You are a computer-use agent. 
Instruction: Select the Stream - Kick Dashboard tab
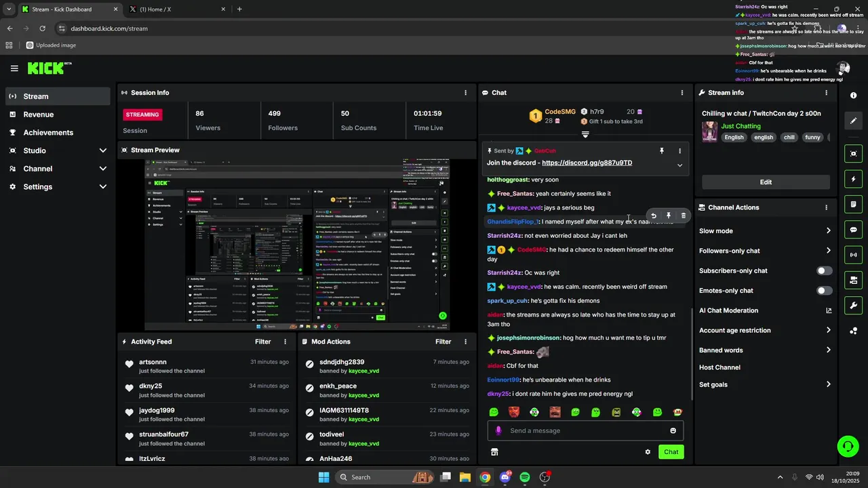click(x=70, y=9)
